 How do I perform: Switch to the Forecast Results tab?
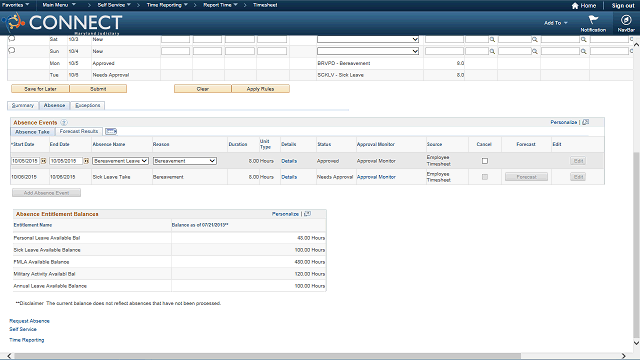click(x=79, y=131)
